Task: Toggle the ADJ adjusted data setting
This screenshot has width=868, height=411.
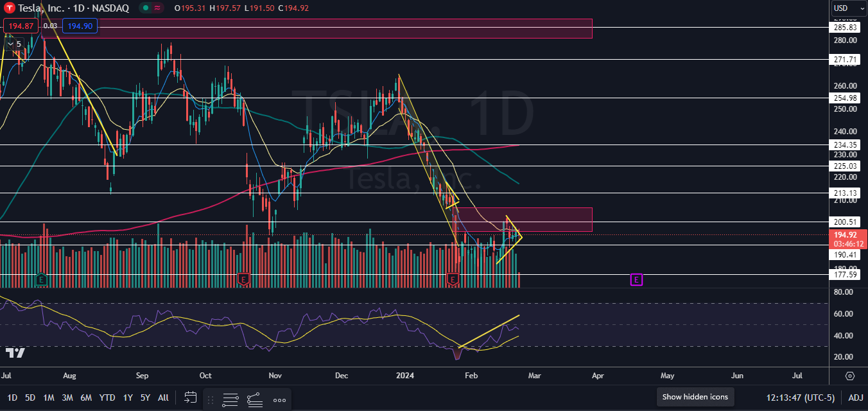Action: point(855,398)
